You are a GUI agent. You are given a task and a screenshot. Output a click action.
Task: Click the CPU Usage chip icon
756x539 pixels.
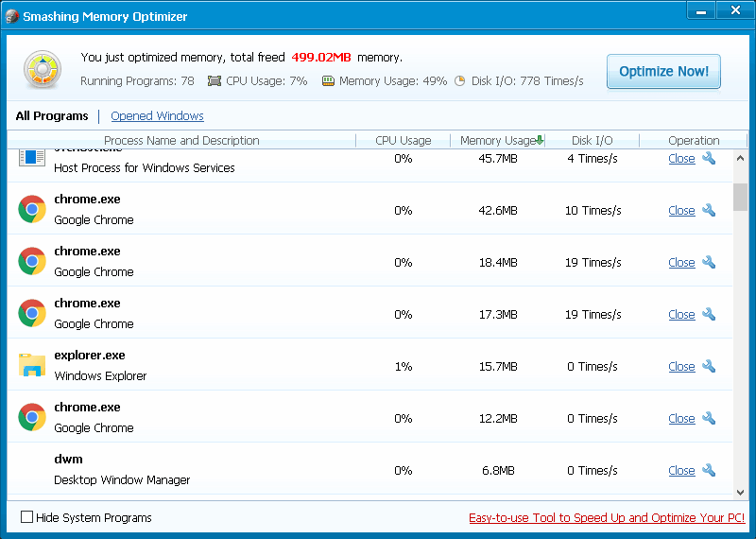[215, 81]
